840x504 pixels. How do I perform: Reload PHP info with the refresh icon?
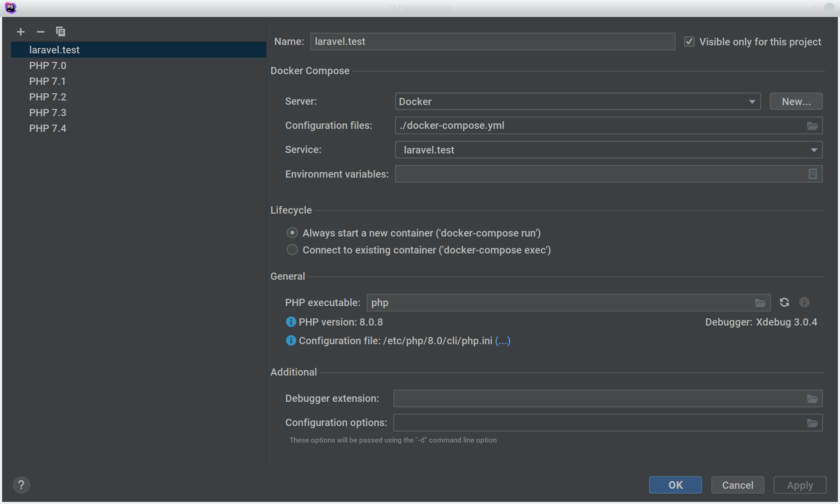pos(784,302)
